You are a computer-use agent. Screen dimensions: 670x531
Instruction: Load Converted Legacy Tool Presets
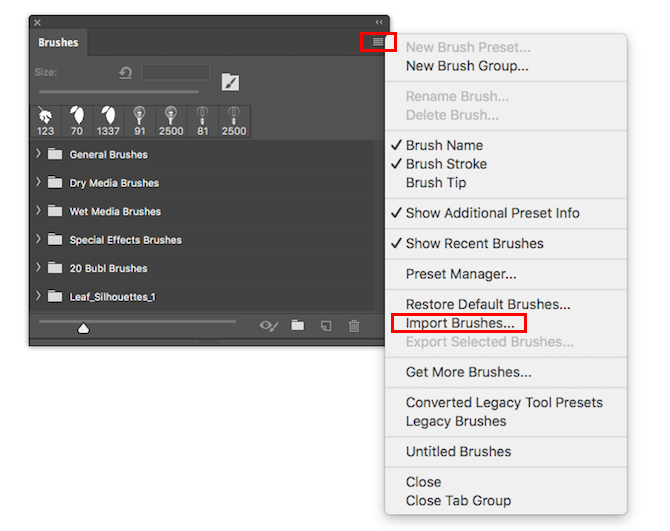click(x=505, y=402)
